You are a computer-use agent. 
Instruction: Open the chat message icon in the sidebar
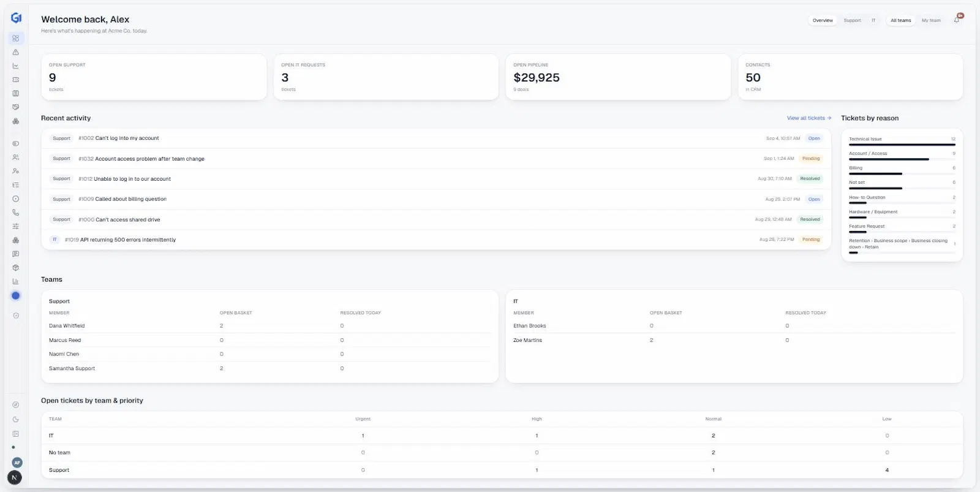point(16,254)
